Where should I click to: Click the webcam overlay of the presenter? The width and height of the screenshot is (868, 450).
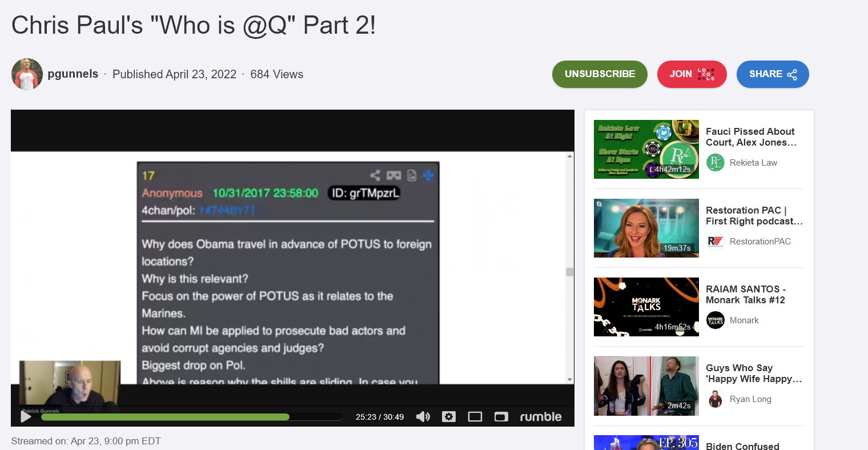(70, 385)
